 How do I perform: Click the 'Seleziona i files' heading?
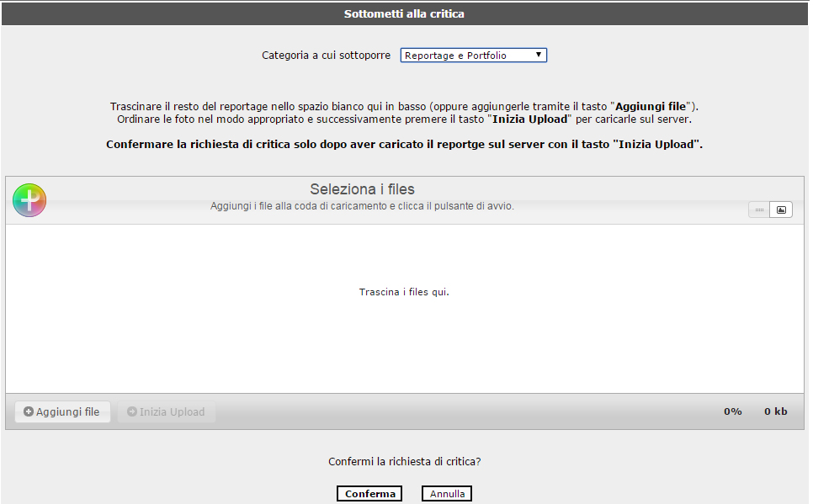coord(362,189)
